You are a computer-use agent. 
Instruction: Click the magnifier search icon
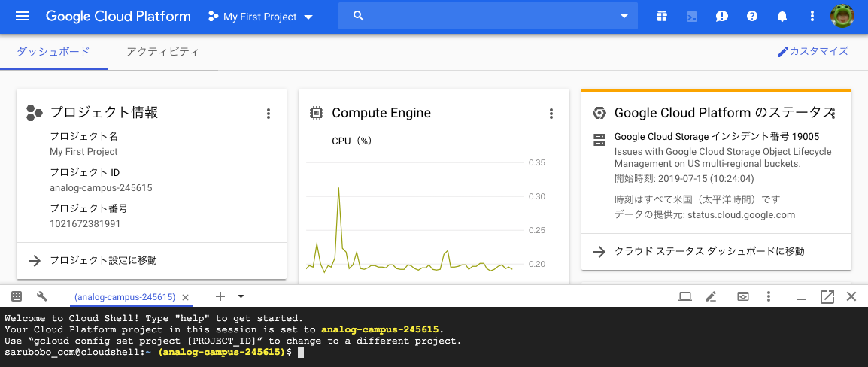coord(358,16)
